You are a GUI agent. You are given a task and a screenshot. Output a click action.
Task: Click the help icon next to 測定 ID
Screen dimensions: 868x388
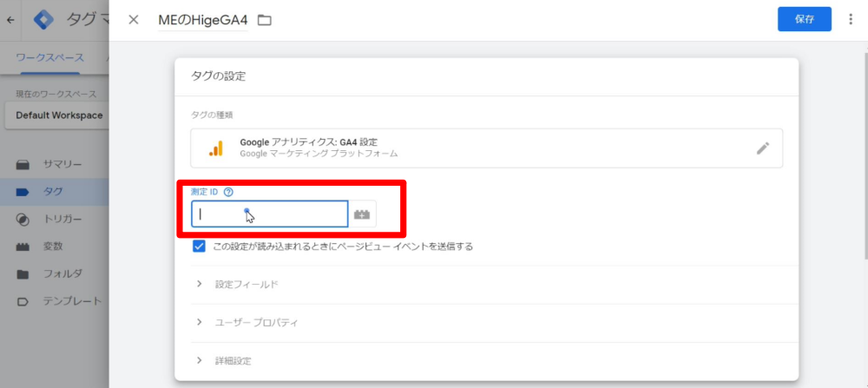pos(228,192)
